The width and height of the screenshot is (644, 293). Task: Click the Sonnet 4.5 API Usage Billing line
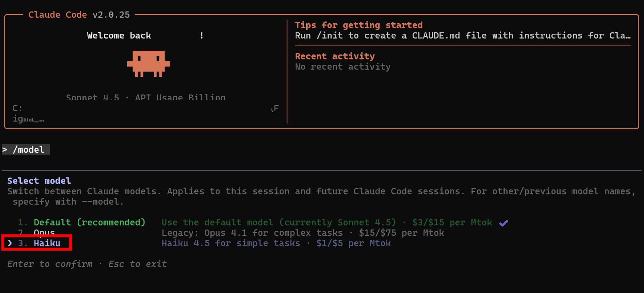pos(146,97)
